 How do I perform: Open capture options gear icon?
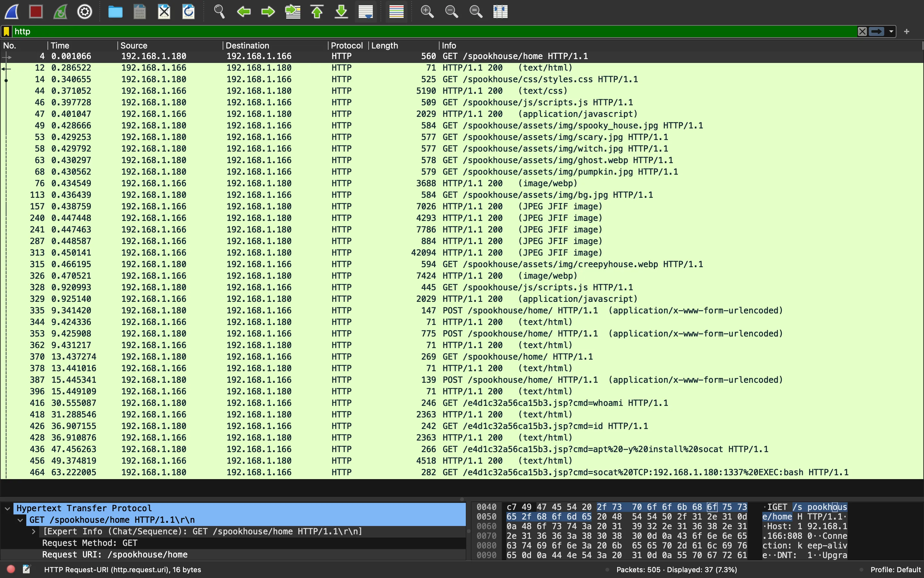[x=85, y=12]
